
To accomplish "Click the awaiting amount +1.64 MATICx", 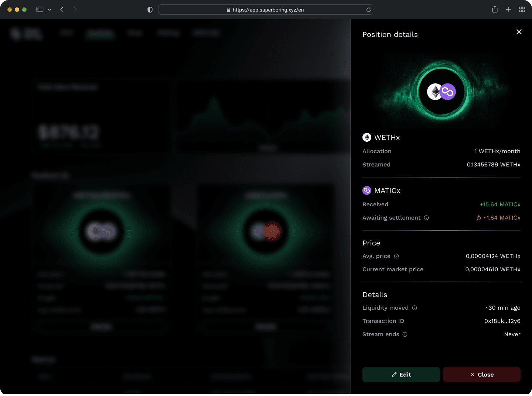I will click(x=502, y=218).
